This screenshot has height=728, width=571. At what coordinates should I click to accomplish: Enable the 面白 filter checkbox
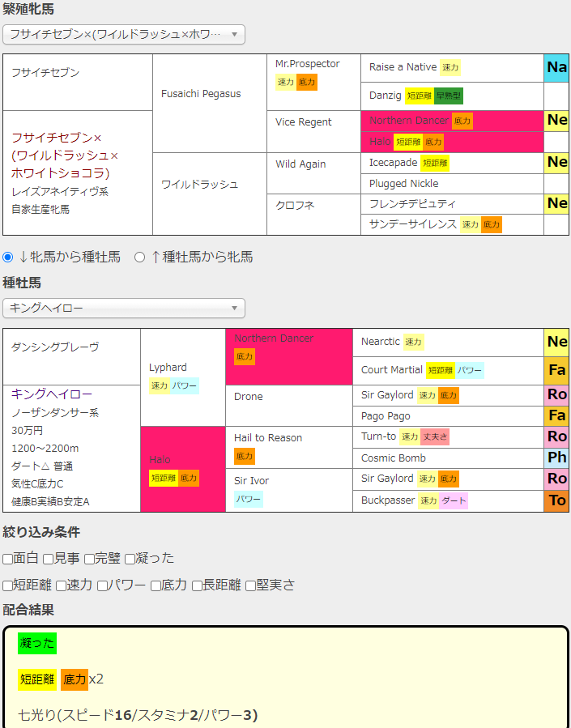point(8,559)
